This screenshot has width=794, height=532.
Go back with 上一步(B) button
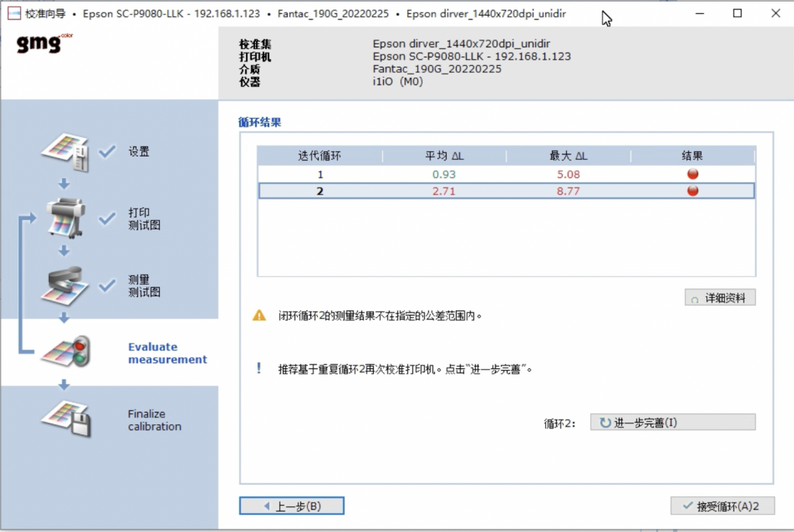coord(292,506)
